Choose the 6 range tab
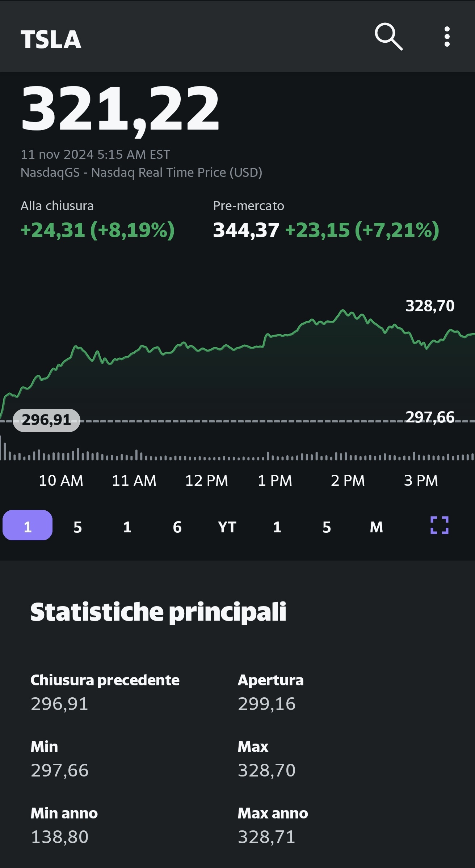 point(177,527)
